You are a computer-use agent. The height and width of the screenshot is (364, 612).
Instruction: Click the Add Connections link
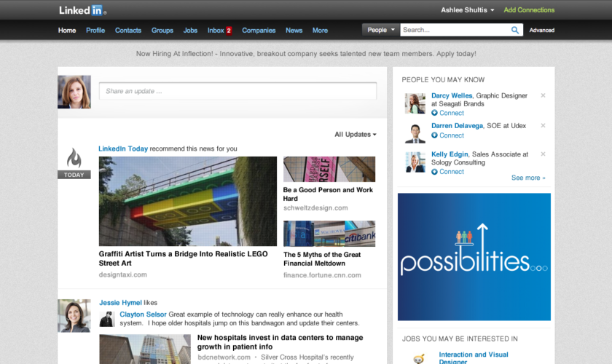[x=529, y=10]
